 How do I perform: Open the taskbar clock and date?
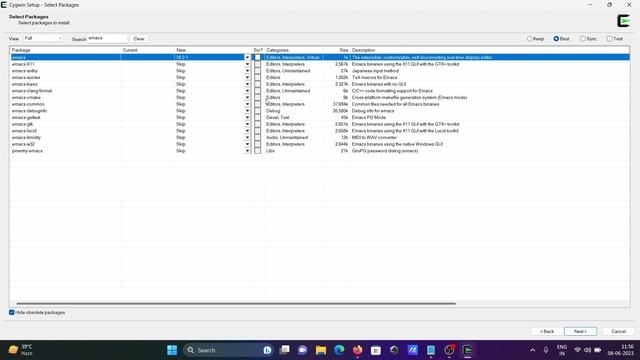620,350
